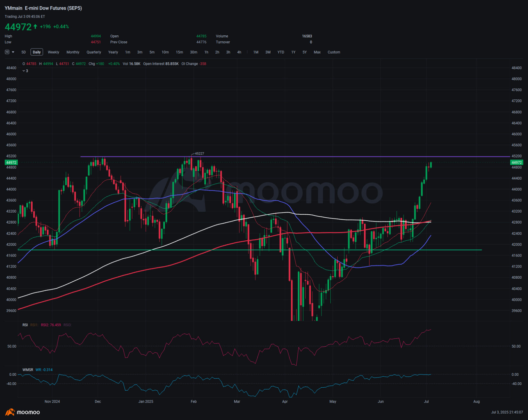Choose the 15m intraday interval

[180, 52]
